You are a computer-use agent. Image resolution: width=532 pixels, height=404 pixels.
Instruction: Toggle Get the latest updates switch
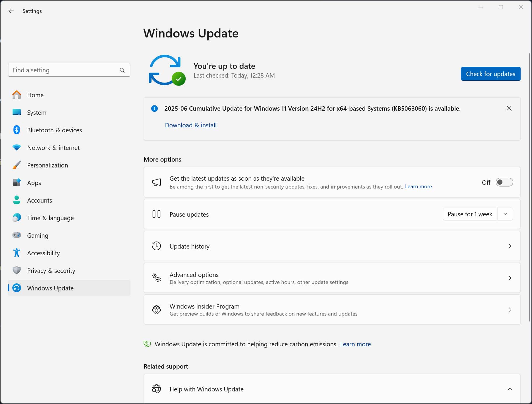(504, 182)
